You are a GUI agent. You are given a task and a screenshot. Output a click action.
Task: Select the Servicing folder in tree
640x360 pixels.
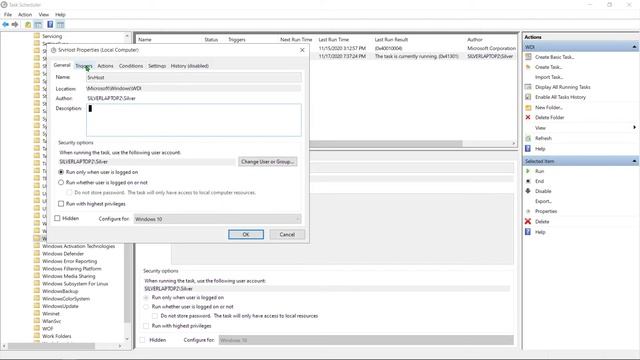click(52, 36)
